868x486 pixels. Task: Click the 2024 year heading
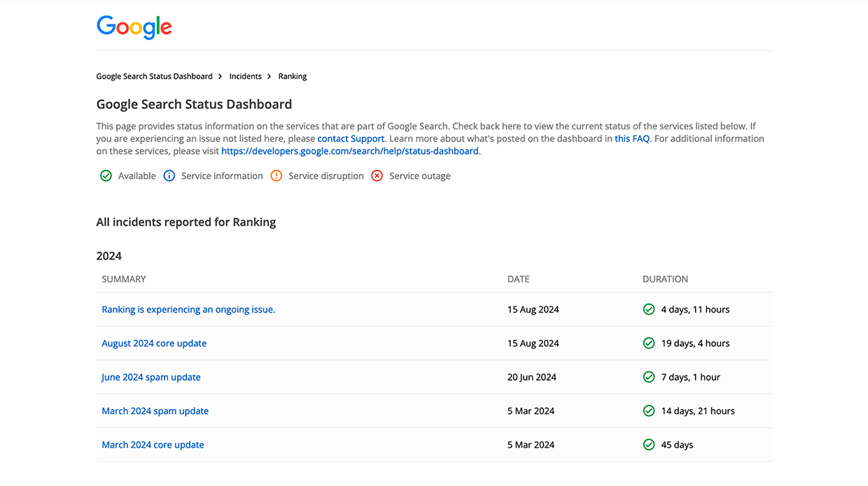pos(109,256)
